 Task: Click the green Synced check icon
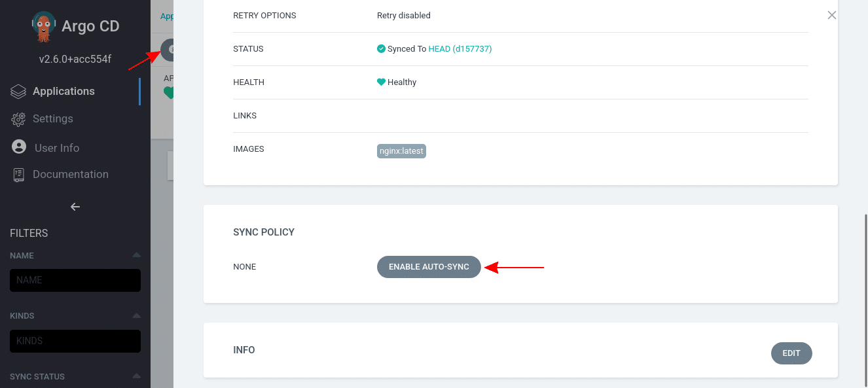tap(381, 48)
